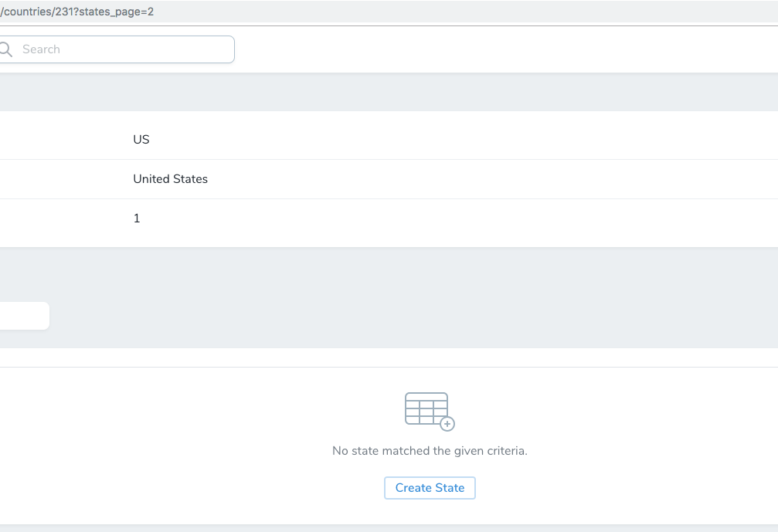Image resolution: width=778 pixels, height=532 pixels.
Task: Open the white rounded tab on the left
Action: coord(23,315)
